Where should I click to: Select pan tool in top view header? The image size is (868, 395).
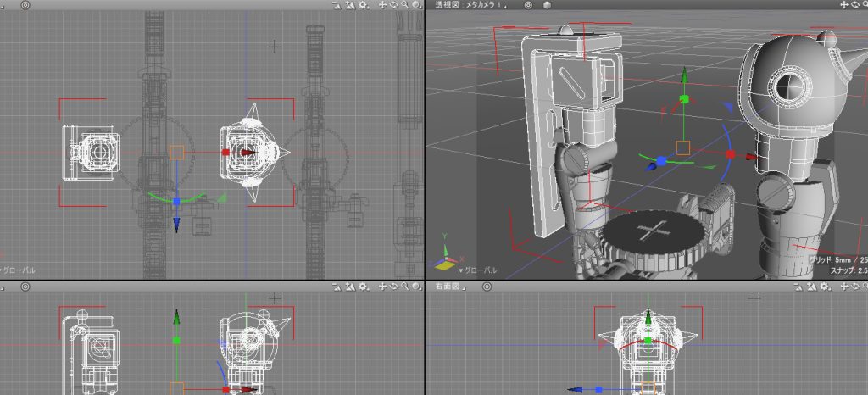pos(382,5)
